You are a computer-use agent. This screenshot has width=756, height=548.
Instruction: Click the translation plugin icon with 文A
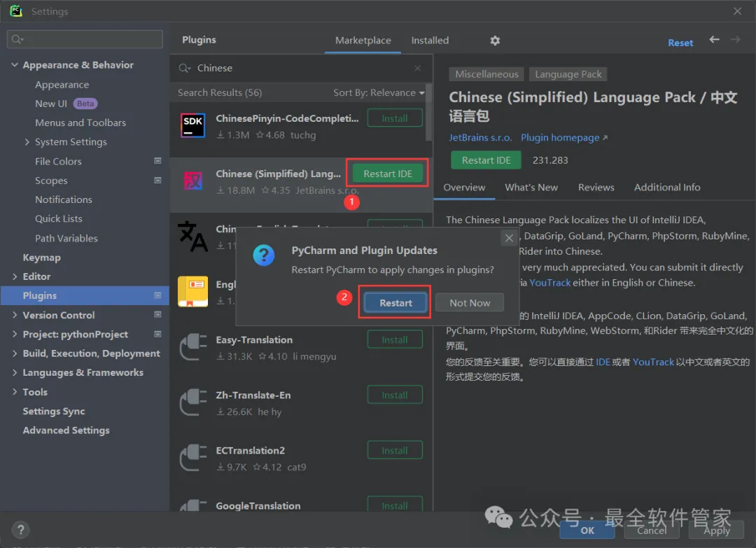pyautogui.click(x=193, y=236)
